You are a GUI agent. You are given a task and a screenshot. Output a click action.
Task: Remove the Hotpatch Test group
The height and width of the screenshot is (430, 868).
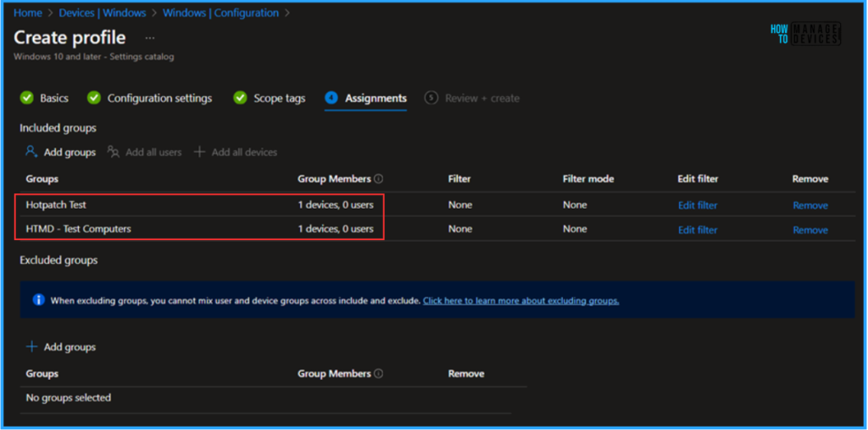810,205
